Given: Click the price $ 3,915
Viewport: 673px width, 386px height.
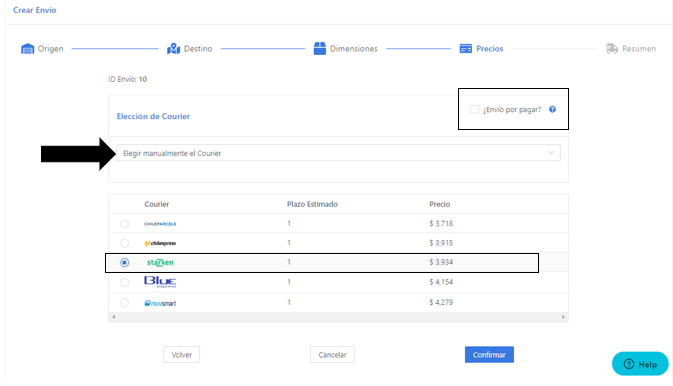Looking at the screenshot, I should point(441,243).
